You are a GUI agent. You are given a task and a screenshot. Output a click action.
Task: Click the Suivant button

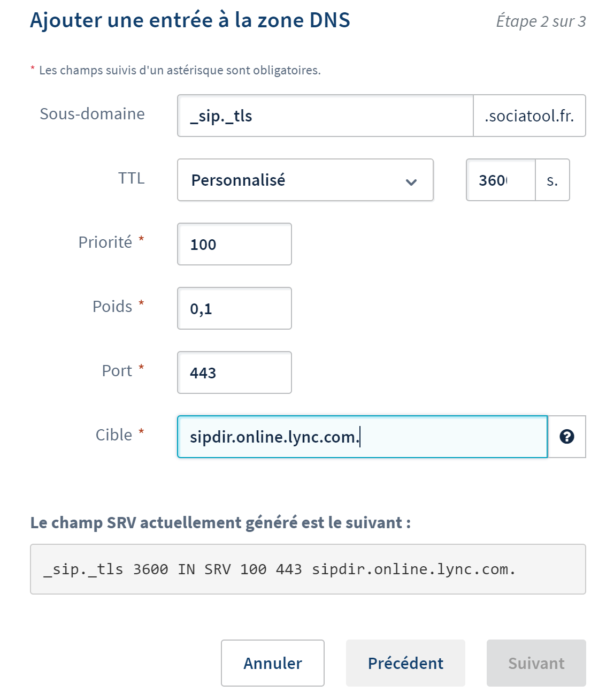click(x=536, y=663)
